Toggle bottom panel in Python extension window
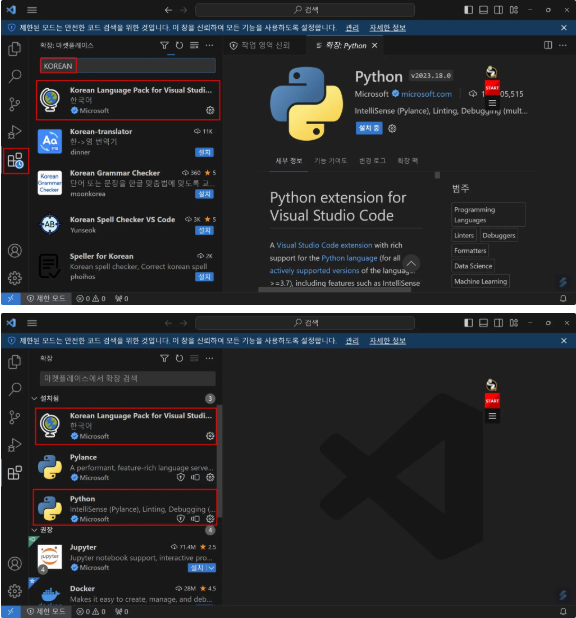 [483, 10]
